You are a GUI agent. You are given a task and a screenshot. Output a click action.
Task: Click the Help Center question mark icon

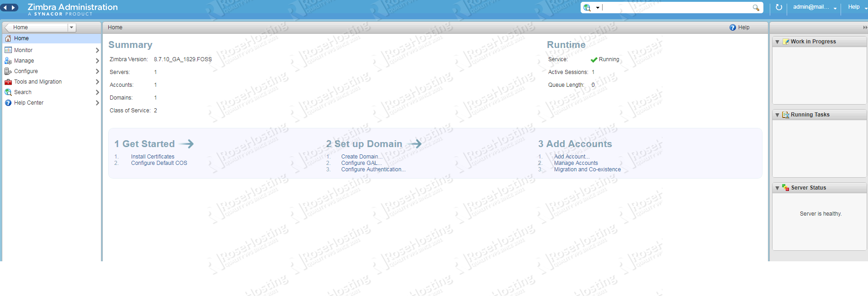pyautogui.click(x=8, y=103)
